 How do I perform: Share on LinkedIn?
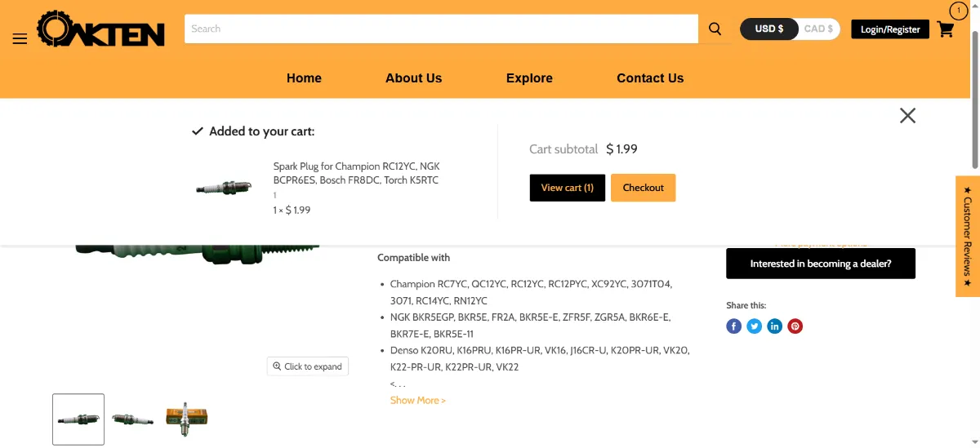click(x=775, y=326)
